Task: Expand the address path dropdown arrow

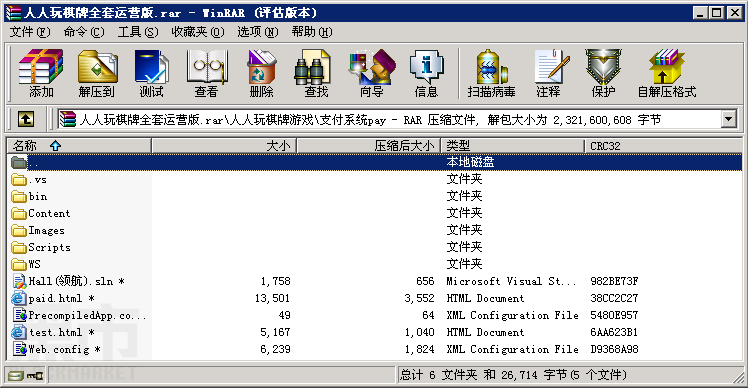Action: (x=728, y=119)
